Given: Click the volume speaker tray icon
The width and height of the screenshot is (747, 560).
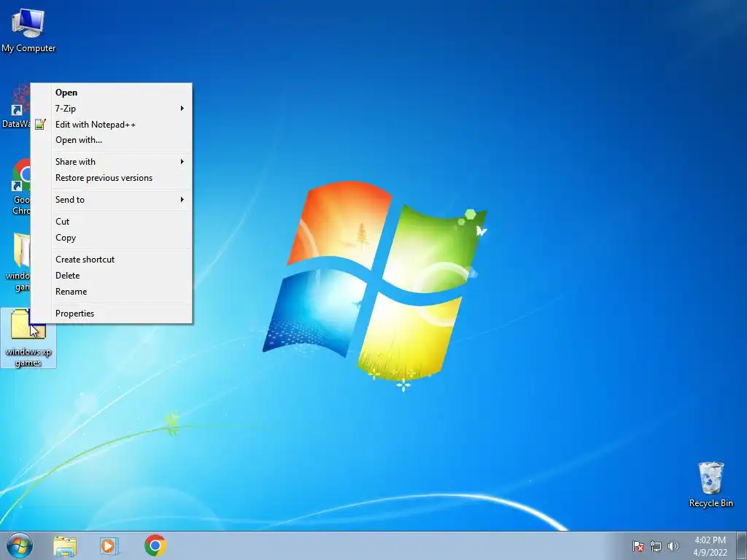Looking at the screenshot, I should (673, 546).
